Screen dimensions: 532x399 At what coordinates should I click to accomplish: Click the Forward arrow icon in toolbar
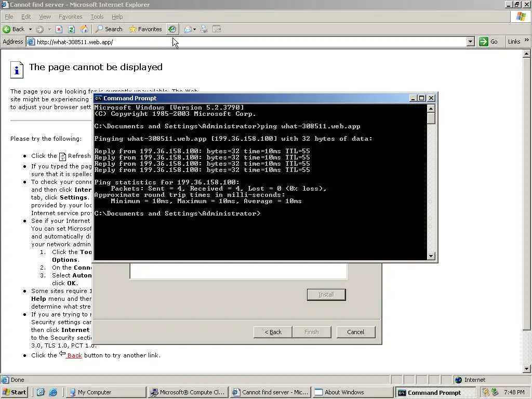point(39,29)
